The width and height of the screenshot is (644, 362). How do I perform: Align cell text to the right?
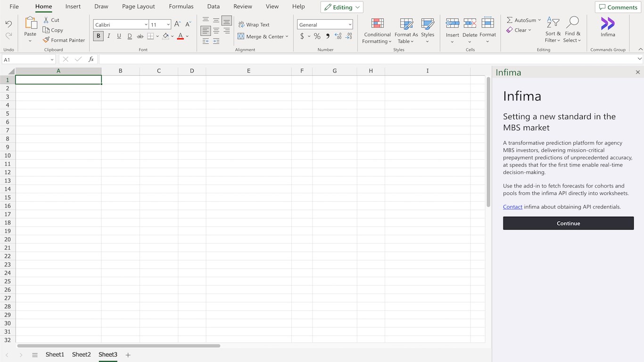[227, 31]
